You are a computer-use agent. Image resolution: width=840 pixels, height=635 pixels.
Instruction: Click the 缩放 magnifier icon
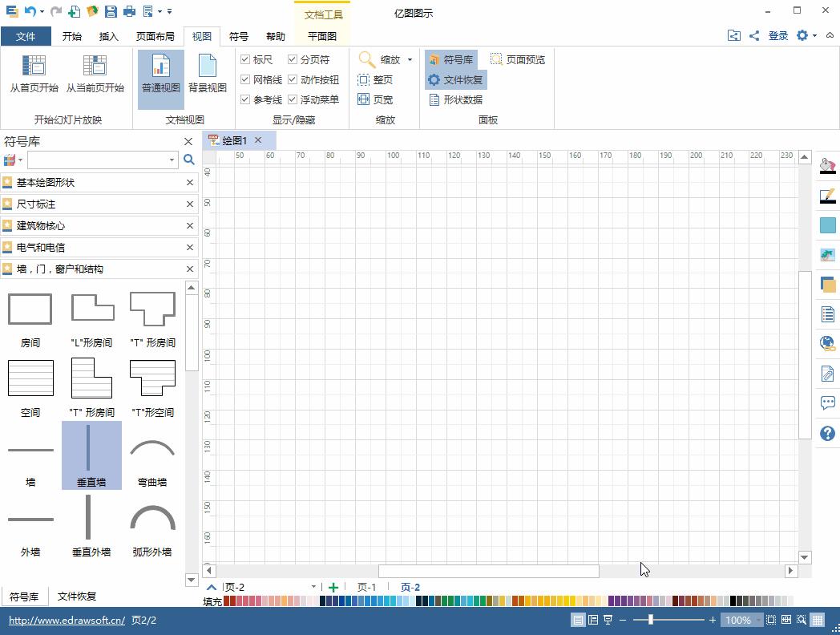[x=367, y=59]
